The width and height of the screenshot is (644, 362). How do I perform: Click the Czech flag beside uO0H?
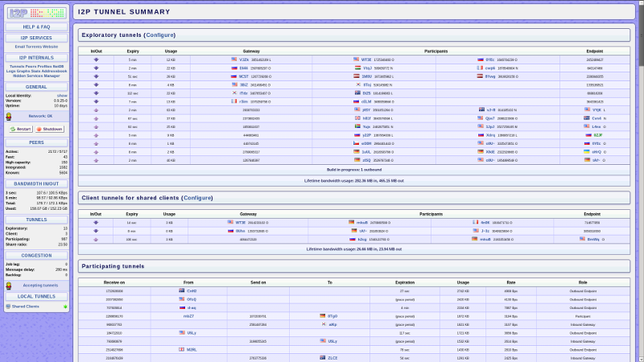pyautogui.click(x=356, y=144)
